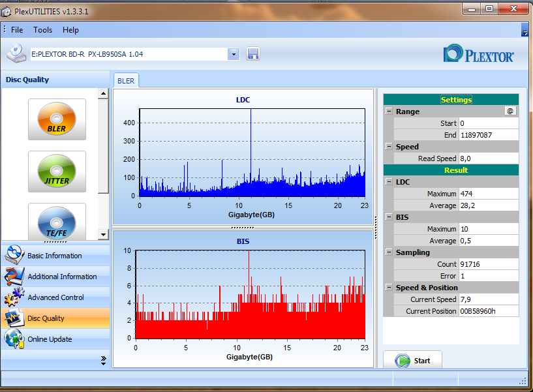533x392 pixels.
Task: Open the Tools menu
Action: [43, 30]
